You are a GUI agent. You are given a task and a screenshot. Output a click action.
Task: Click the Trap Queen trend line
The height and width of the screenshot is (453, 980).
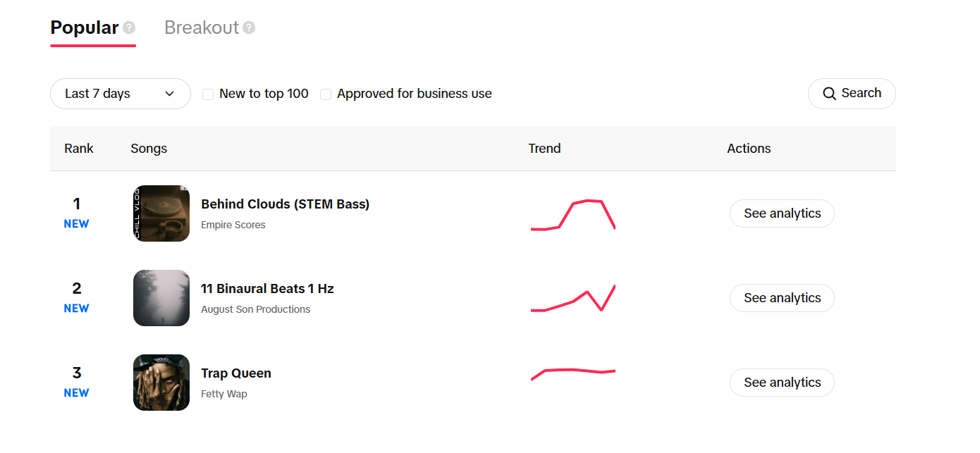[x=573, y=372]
